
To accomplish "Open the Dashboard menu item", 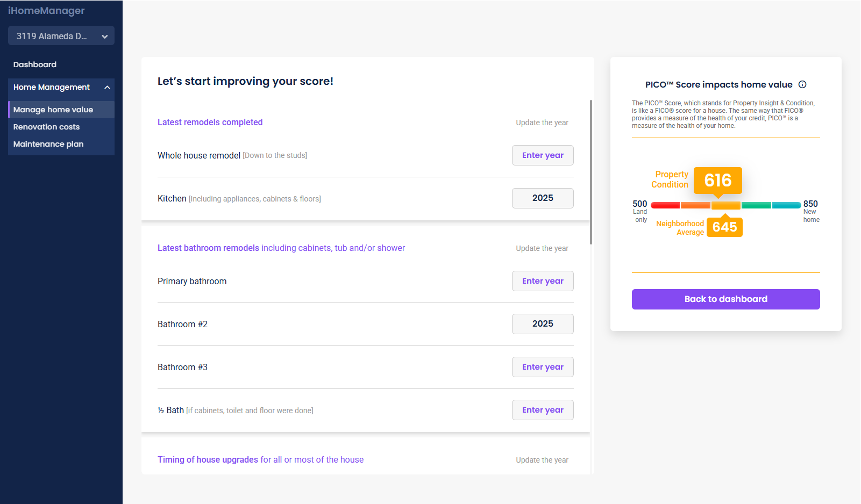I will [x=35, y=64].
